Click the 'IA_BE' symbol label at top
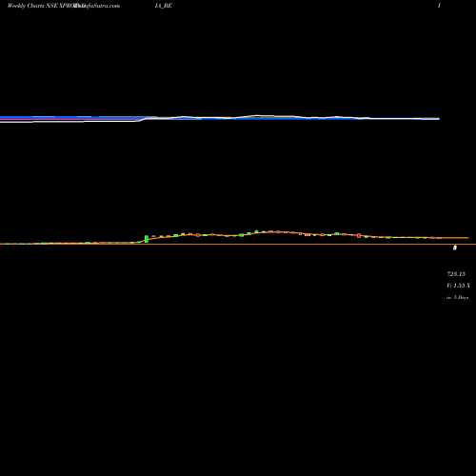476x476 pixels. pos(164,6)
